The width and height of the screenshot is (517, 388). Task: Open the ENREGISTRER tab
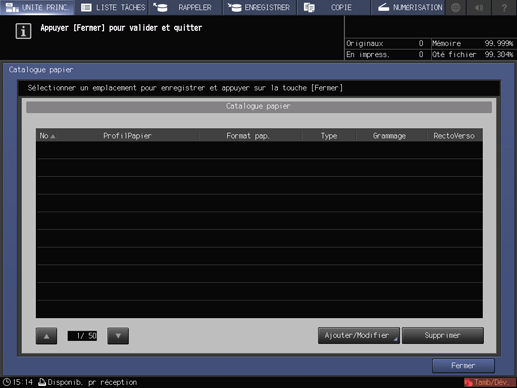pos(260,7)
